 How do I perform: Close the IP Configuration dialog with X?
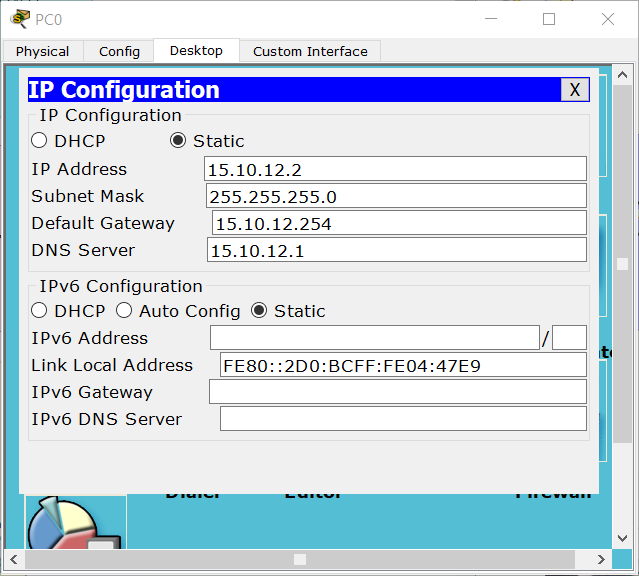click(575, 90)
